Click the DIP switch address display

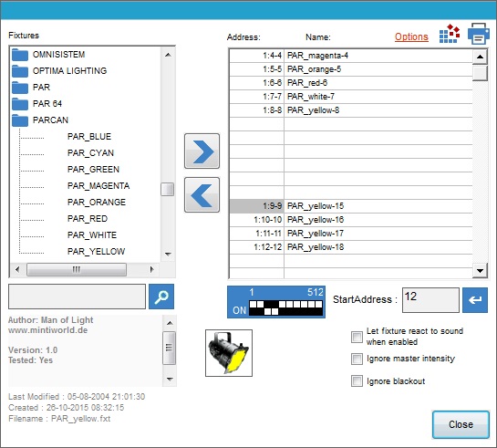(276, 302)
